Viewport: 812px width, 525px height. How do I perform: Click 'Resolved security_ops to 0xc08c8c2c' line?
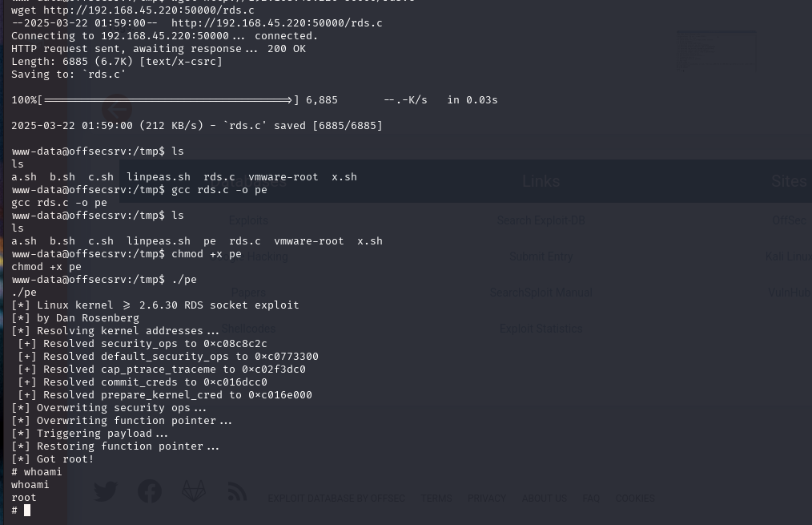point(143,344)
